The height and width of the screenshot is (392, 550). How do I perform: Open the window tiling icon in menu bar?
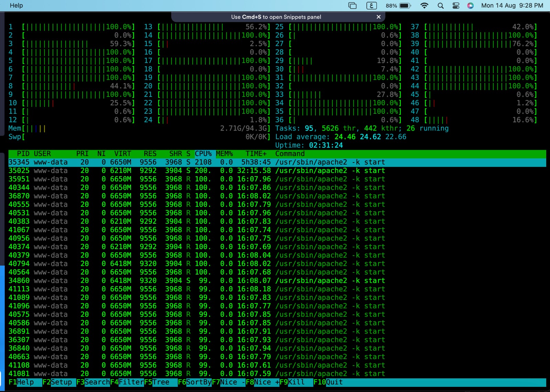tap(352, 5)
